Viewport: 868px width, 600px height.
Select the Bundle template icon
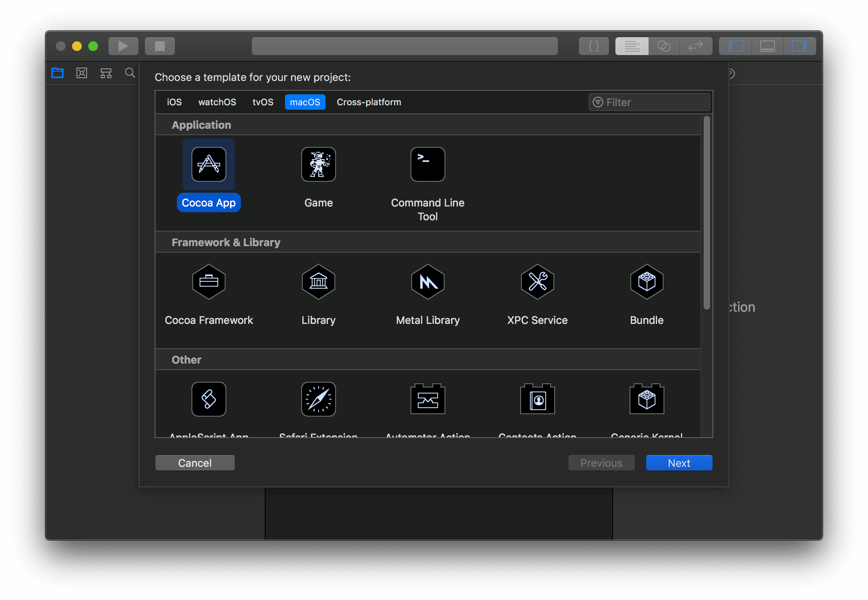(647, 282)
